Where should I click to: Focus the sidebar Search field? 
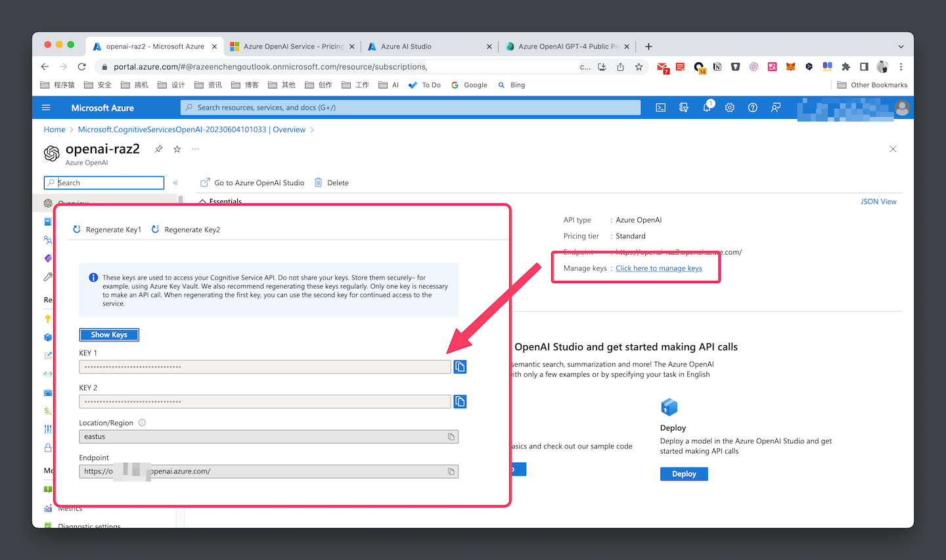click(104, 183)
